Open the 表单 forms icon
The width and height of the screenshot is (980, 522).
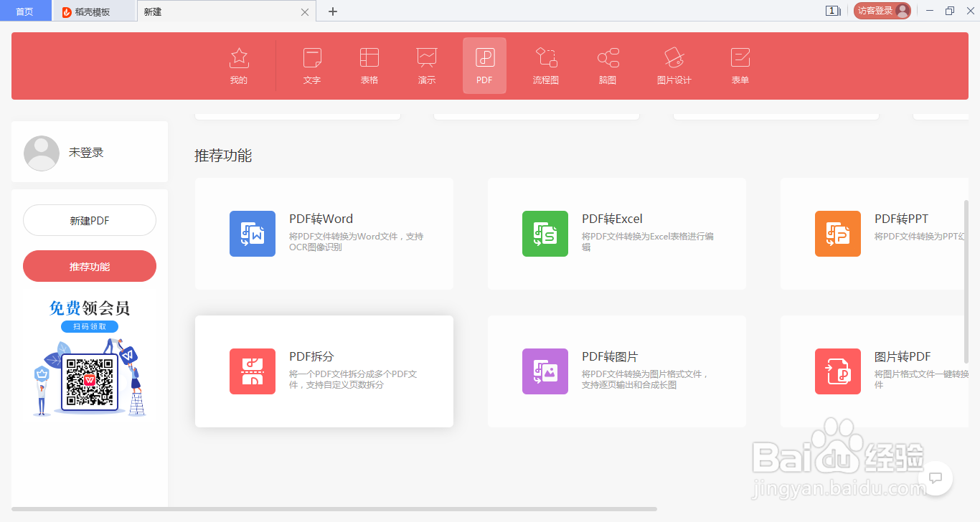tap(740, 65)
